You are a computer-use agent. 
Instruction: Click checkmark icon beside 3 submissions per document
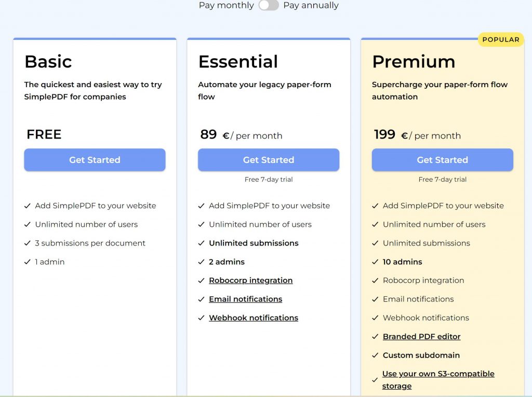pos(28,243)
